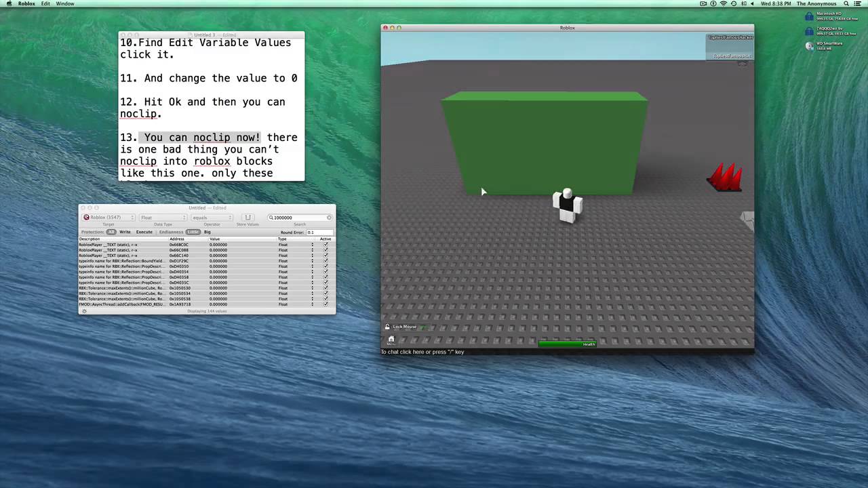Open the Float data type dropdown
868x488 pixels.
tap(163, 218)
